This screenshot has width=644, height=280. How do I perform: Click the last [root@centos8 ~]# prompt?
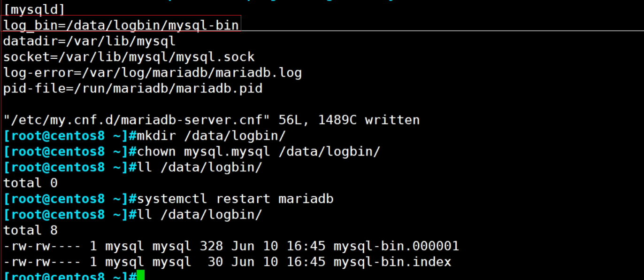[69, 276]
